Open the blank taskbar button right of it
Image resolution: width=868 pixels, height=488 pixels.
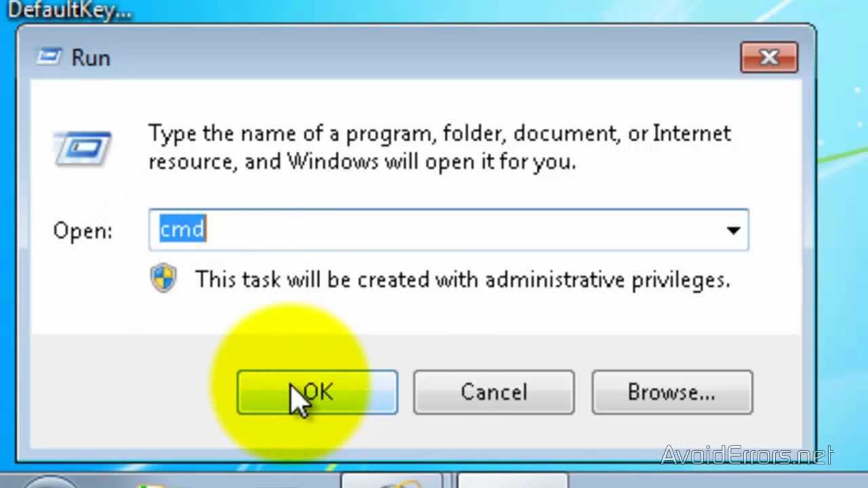pos(512,480)
